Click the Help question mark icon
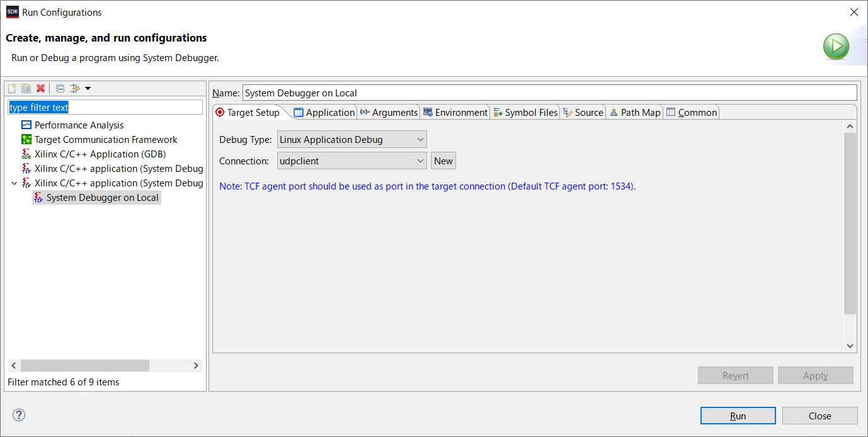The width and height of the screenshot is (868, 437). click(x=19, y=415)
